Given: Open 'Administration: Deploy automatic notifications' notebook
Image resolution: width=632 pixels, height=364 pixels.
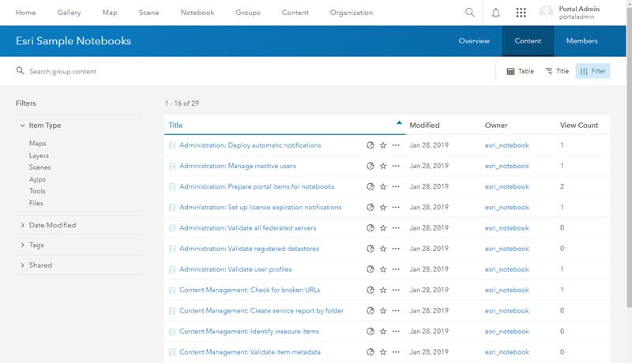Looking at the screenshot, I should click(x=250, y=145).
